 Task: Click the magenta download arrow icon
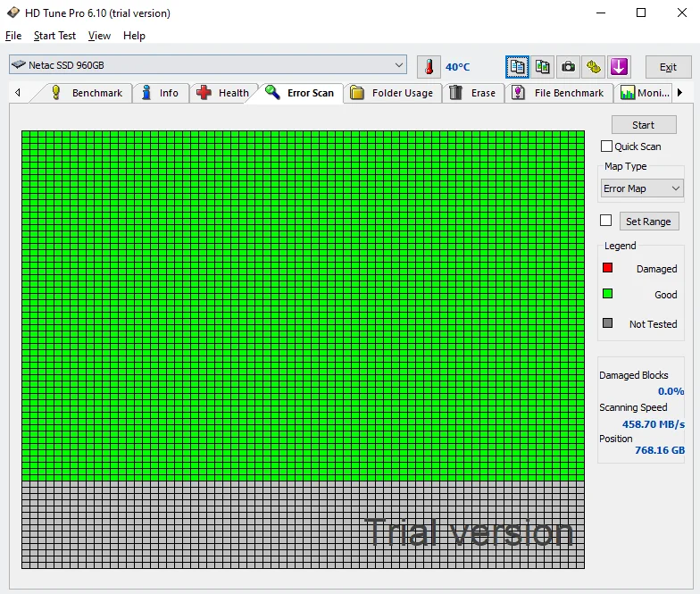(619, 67)
